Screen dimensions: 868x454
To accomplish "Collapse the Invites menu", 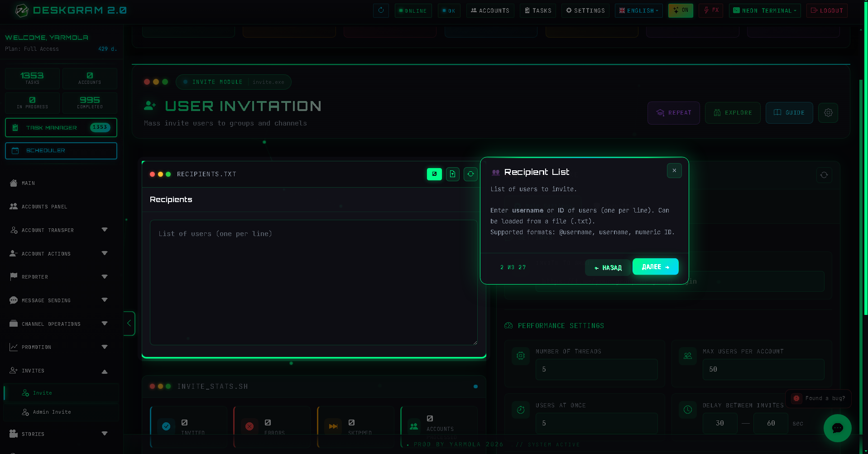I will 61,371.
